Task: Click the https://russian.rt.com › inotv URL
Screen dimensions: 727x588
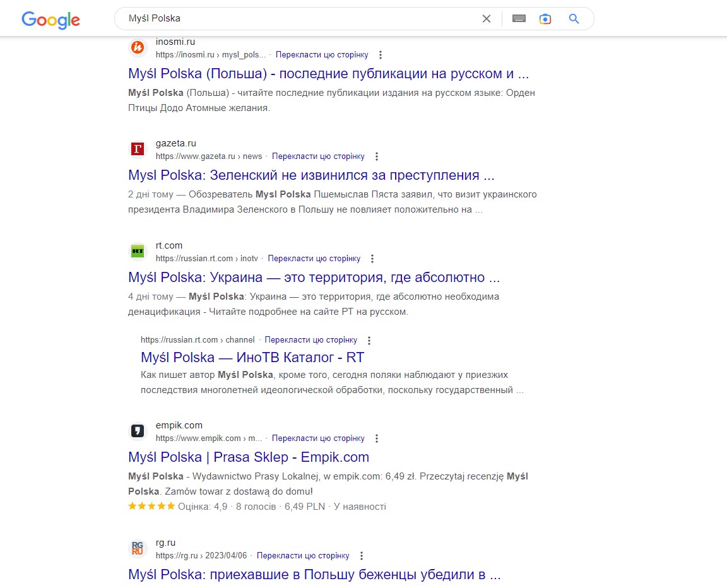Action: click(x=207, y=258)
